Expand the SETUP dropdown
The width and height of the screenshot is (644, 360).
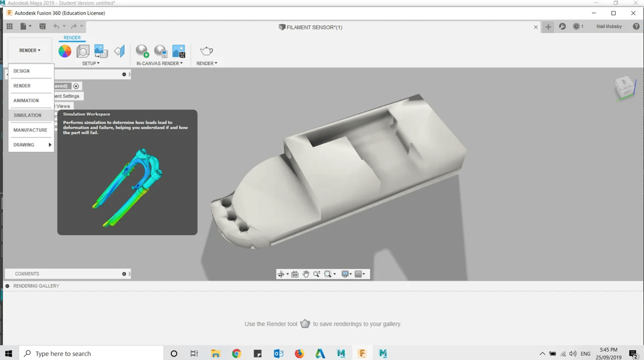click(x=91, y=64)
